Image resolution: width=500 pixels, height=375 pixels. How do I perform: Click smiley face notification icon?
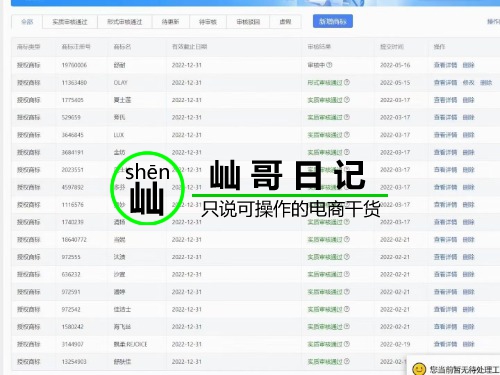(x=419, y=369)
